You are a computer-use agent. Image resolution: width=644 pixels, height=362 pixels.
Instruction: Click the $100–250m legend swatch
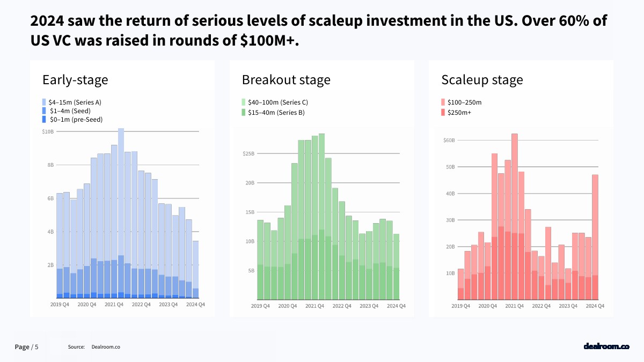[x=443, y=102]
